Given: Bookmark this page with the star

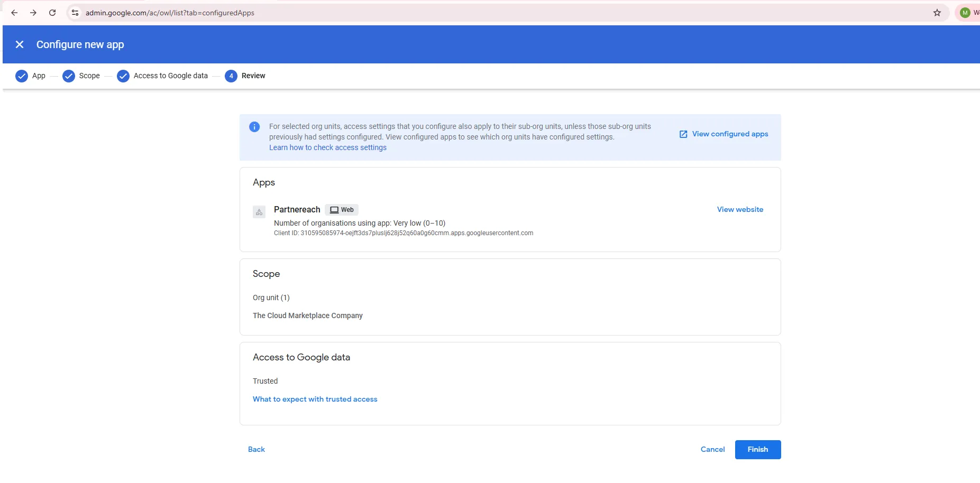Looking at the screenshot, I should 937,13.
